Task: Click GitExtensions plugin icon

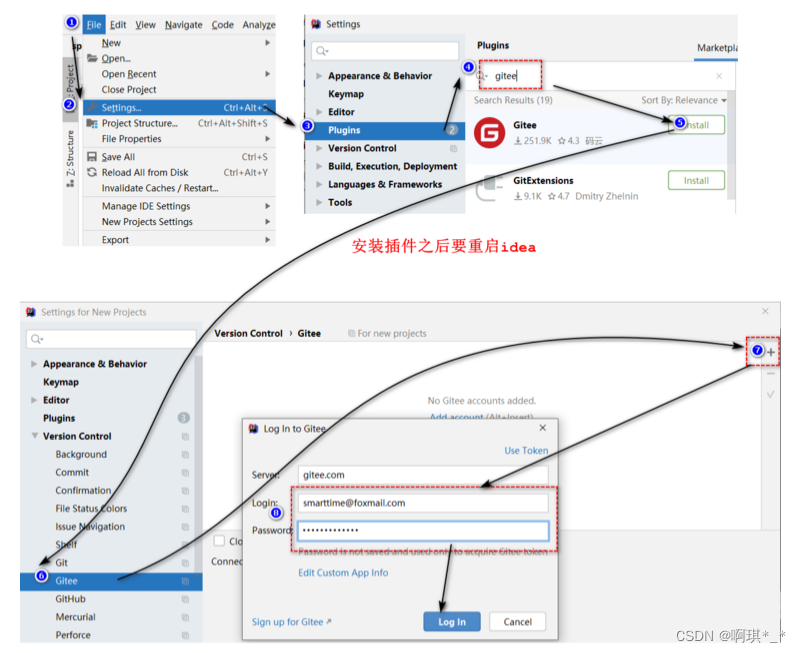Action: 489,188
